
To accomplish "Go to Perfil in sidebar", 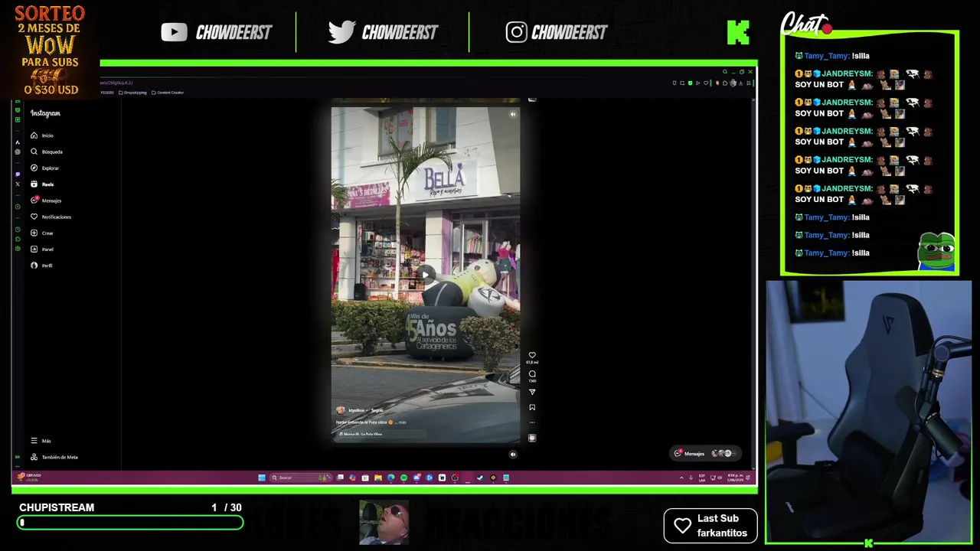I will 42,266.
